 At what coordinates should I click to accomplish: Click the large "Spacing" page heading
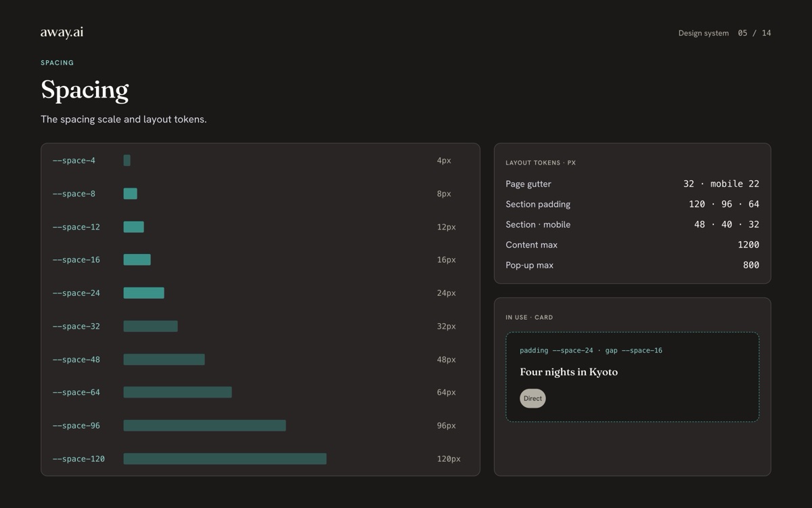pyautogui.click(x=85, y=90)
